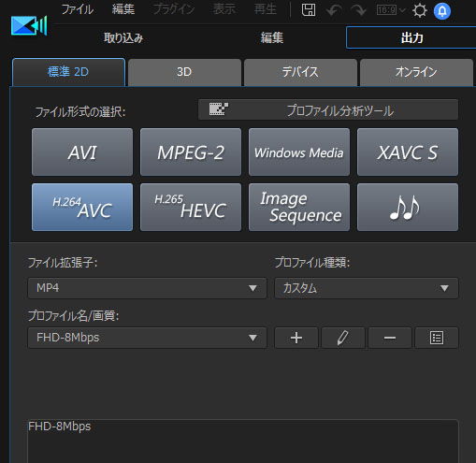Open settings via the gear icon
Viewport: 476px width, 463px height.
click(x=420, y=10)
